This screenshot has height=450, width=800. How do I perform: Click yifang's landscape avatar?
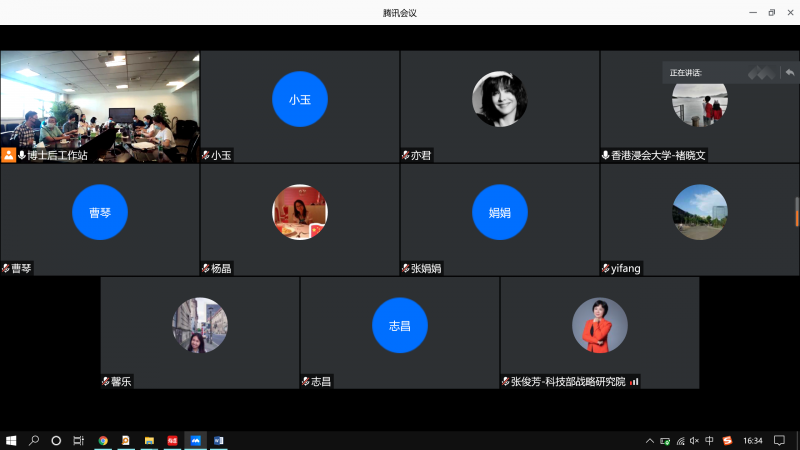700,212
